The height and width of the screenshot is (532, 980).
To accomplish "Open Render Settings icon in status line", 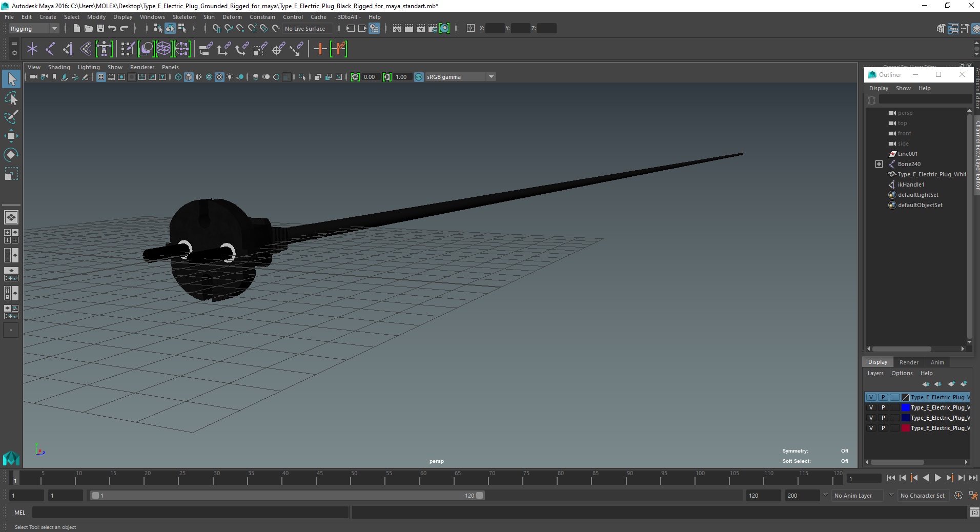I will (433, 28).
